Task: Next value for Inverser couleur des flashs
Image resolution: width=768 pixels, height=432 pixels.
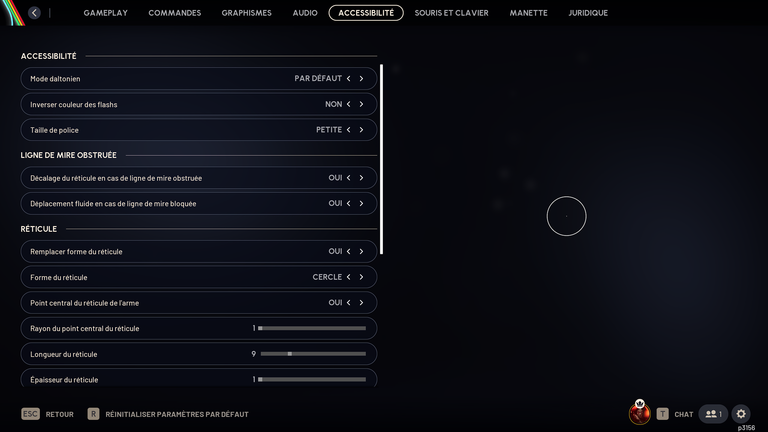Action: pos(361,104)
